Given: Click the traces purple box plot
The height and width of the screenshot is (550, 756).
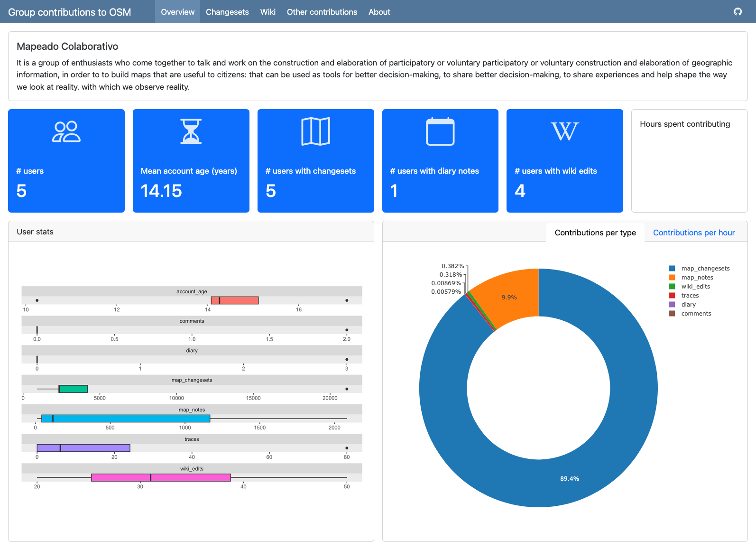Looking at the screenshot, I should 83,448.
